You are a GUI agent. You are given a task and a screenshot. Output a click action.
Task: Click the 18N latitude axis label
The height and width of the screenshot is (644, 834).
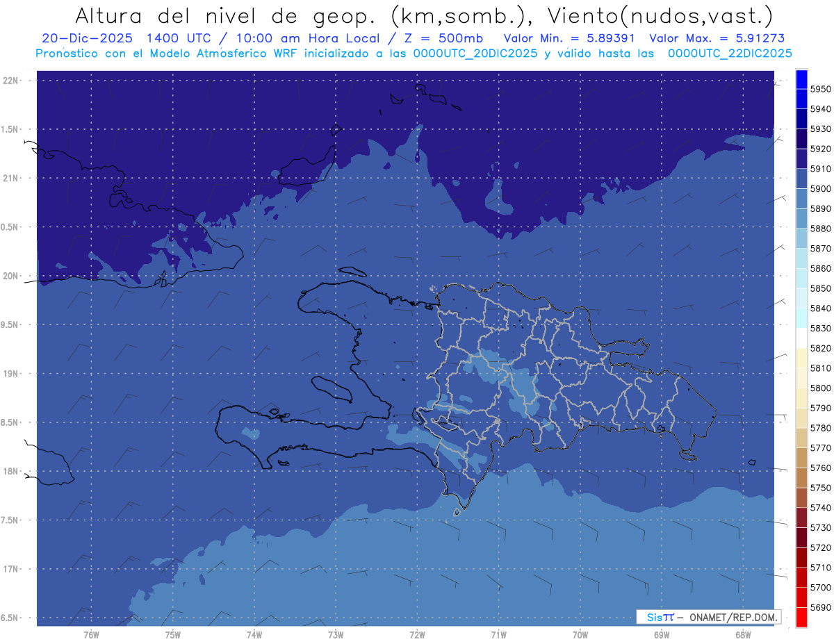point(11,471)
